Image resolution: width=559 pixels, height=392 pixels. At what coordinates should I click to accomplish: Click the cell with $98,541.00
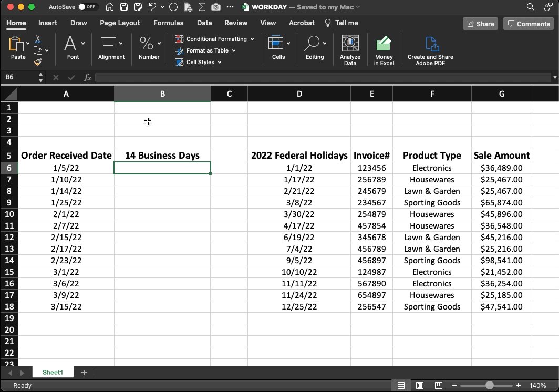(x=501, y=261)
